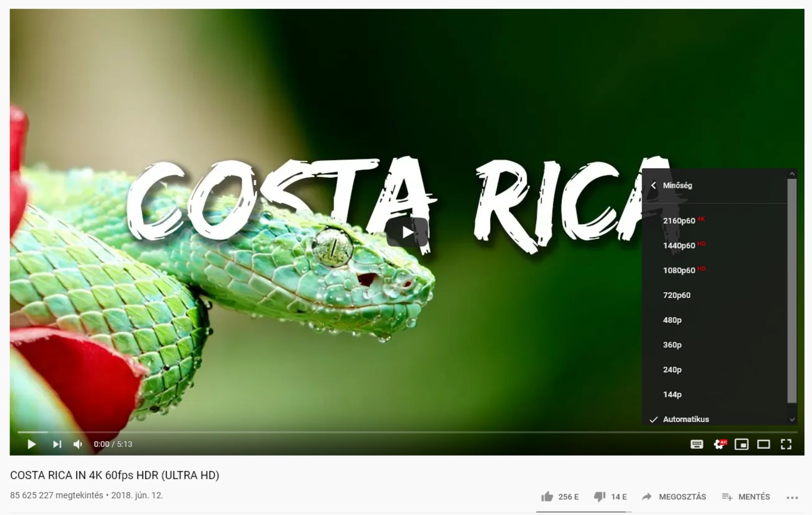
Task: Go back from the Minőség menu
Action: pos(654,185)
